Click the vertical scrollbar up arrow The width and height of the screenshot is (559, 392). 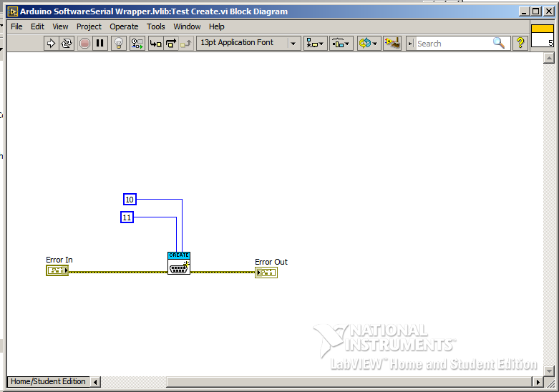coord(549,58)
